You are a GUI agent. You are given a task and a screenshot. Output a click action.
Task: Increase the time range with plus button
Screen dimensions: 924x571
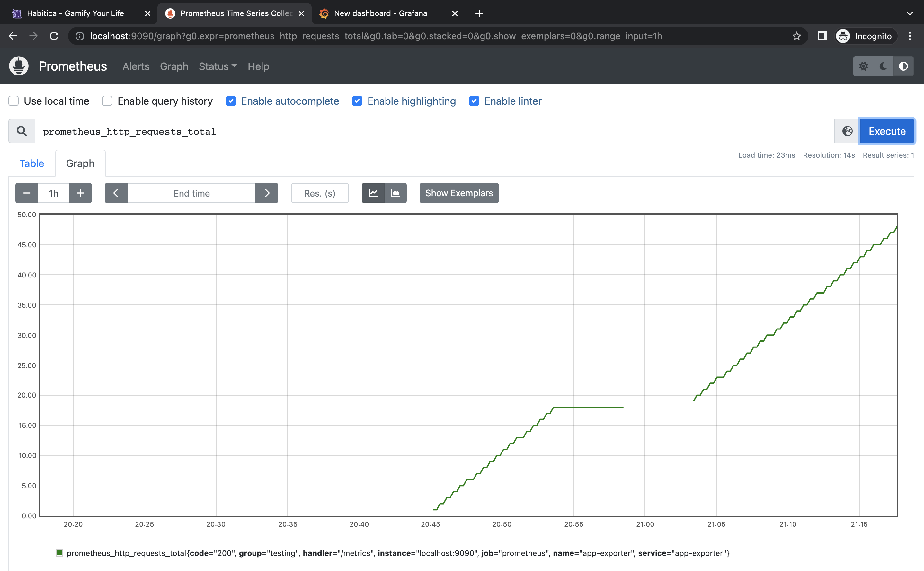coord(80,193)
